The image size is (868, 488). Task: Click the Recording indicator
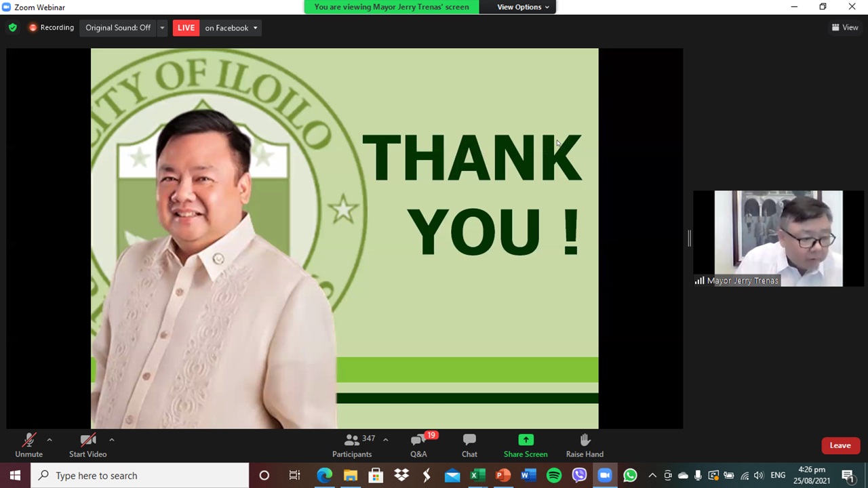52,28
